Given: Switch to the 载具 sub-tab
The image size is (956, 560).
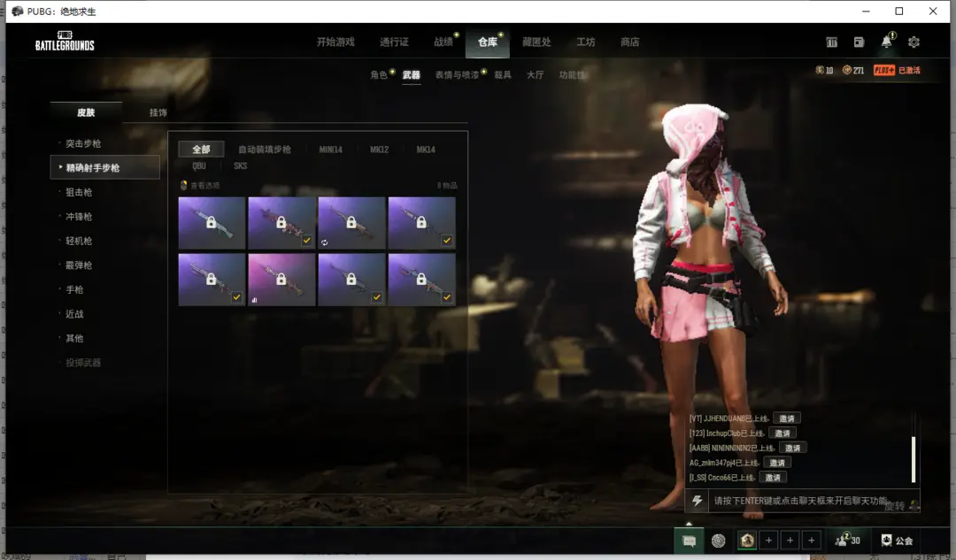Looking at the screenshot, I should (x=503, y=75).
